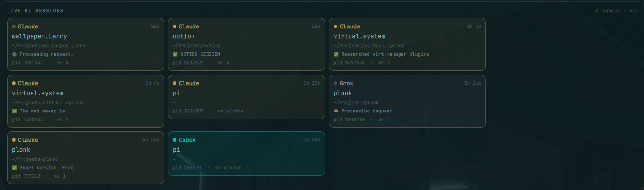Click Processing request on the Grok card
The height and width of the screenshot is (190, 644).
(x=368, y=111)
